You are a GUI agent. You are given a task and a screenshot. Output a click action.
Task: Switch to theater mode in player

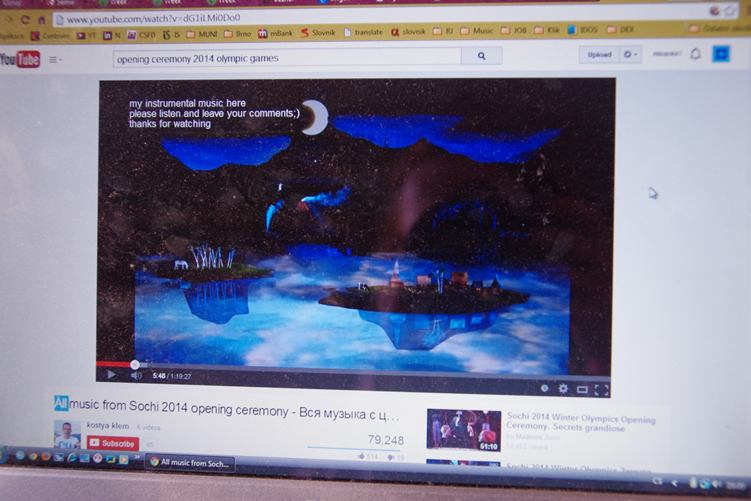click(x=582, y=389)
